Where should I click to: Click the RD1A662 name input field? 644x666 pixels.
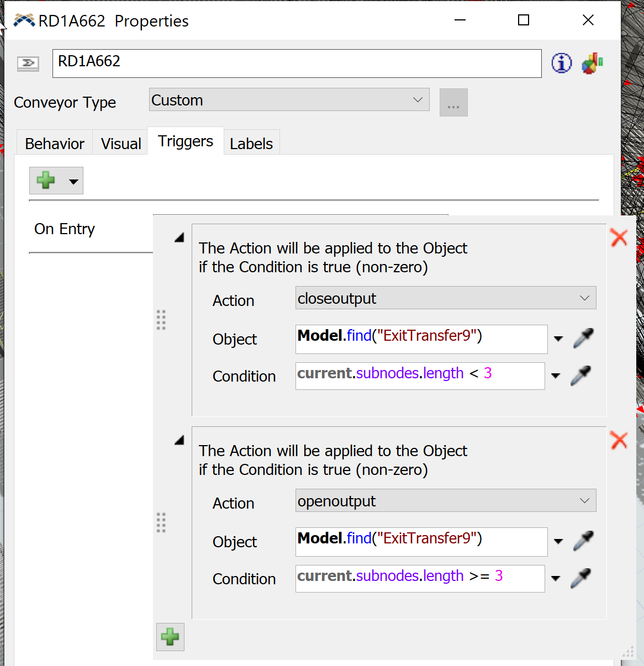tap(297, 64)
